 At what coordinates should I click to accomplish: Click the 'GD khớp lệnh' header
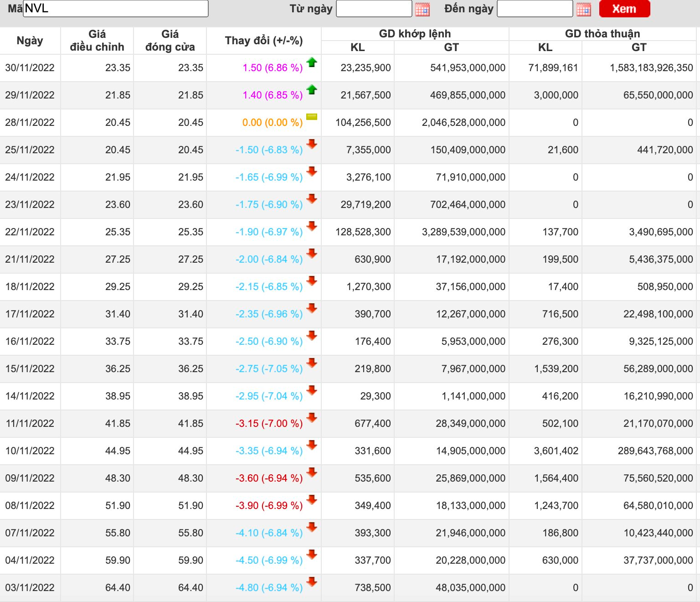[x=415, y=34]
